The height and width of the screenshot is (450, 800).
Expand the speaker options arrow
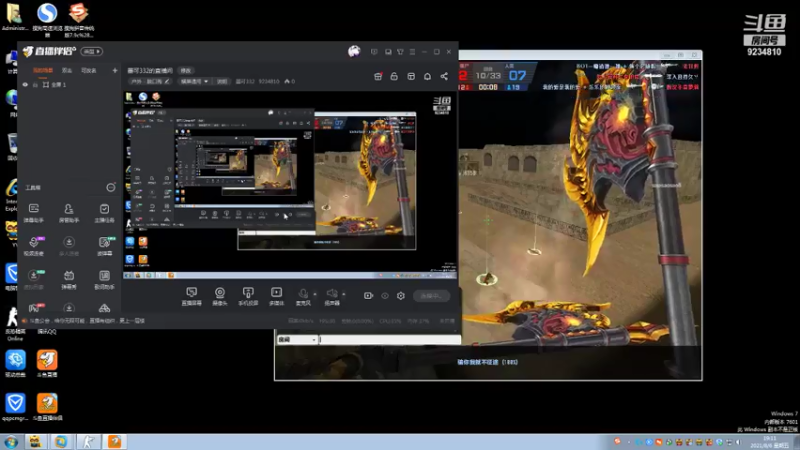point(343,294)
